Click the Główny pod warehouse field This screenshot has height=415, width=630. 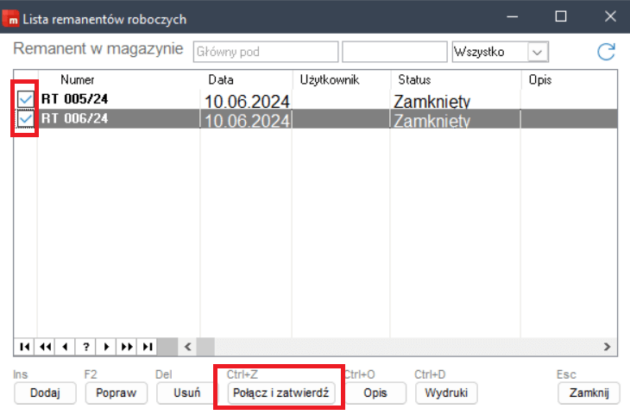[264, 51]
